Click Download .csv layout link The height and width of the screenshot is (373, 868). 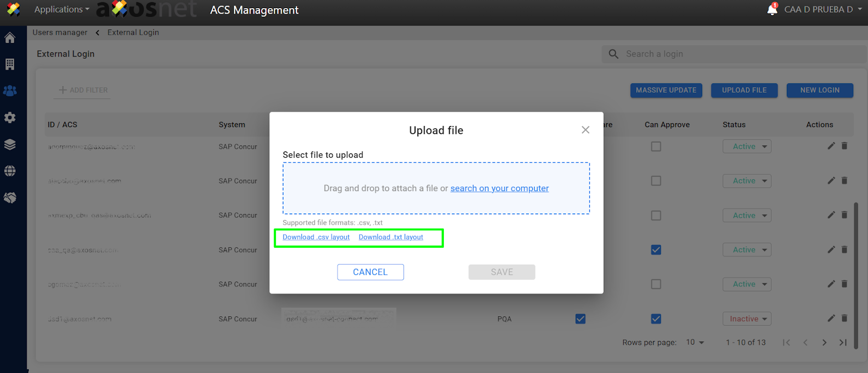[x=316, y=237]
